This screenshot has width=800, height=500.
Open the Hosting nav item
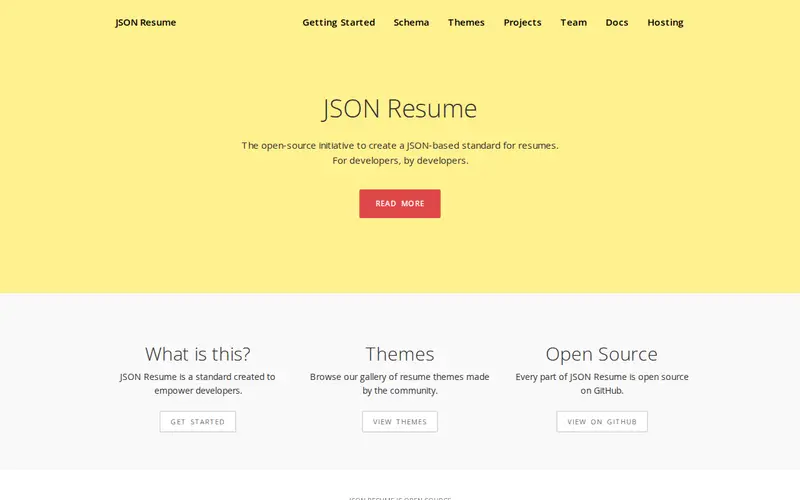point(665,22)
